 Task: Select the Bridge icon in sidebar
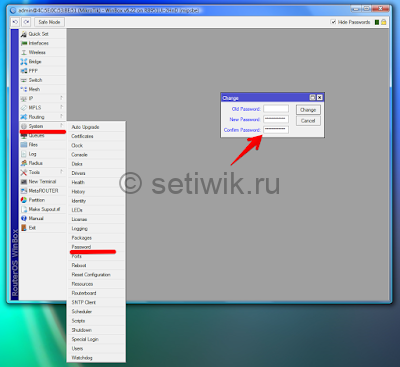pos(24,62)
